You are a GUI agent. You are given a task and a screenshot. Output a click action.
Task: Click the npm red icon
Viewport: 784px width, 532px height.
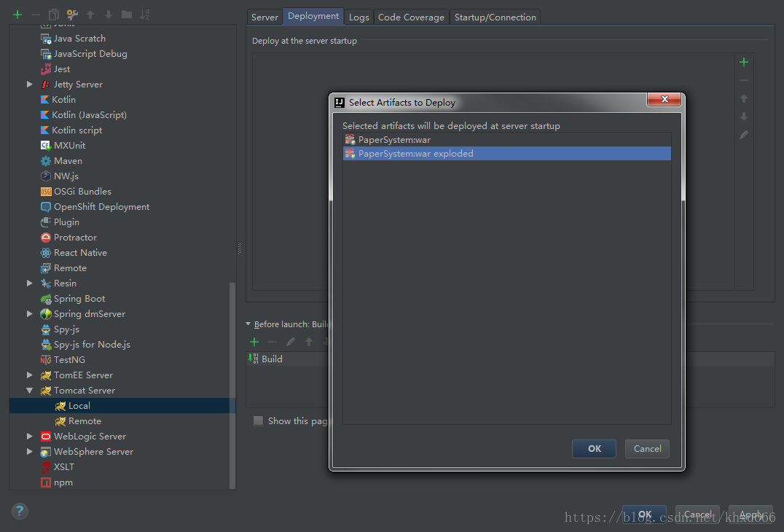(45, 482)
